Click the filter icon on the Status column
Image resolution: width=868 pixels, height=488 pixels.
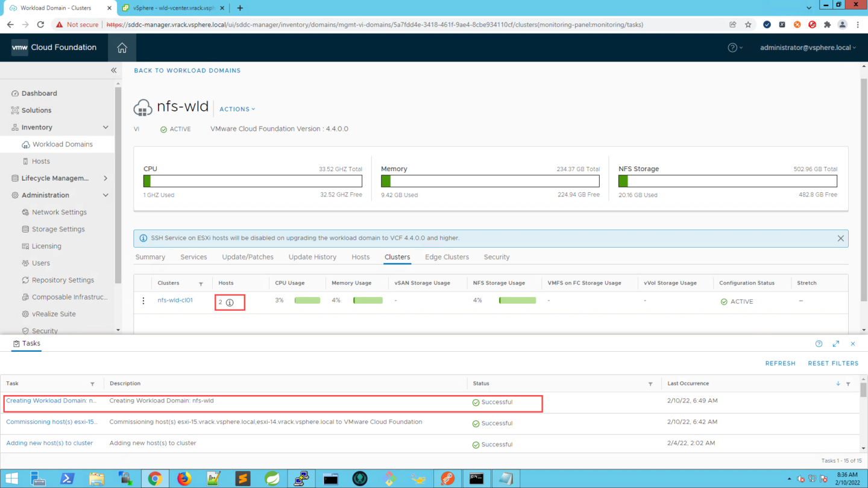pyautogui.click(x=650, y=384)
